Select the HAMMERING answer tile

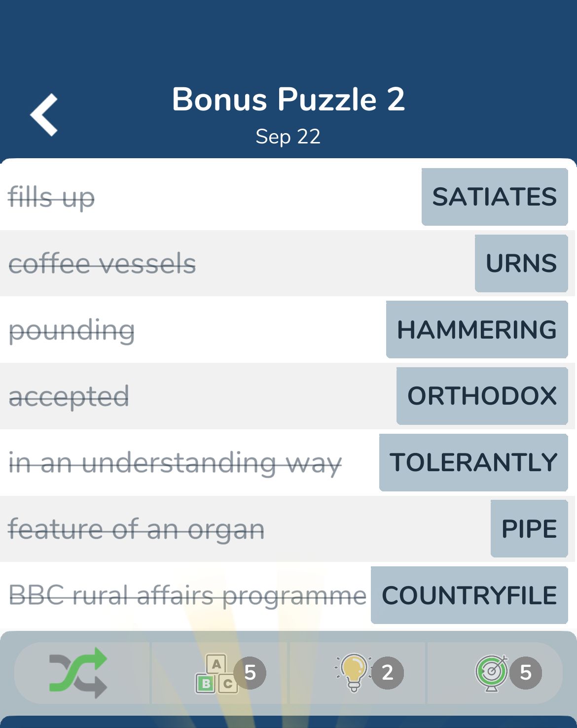[x=477, y=330]
